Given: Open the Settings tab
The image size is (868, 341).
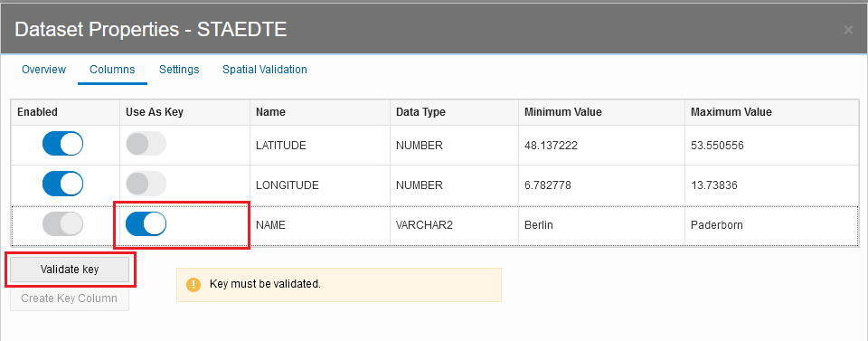Looking at the screenshot, I should click(179, 70).
